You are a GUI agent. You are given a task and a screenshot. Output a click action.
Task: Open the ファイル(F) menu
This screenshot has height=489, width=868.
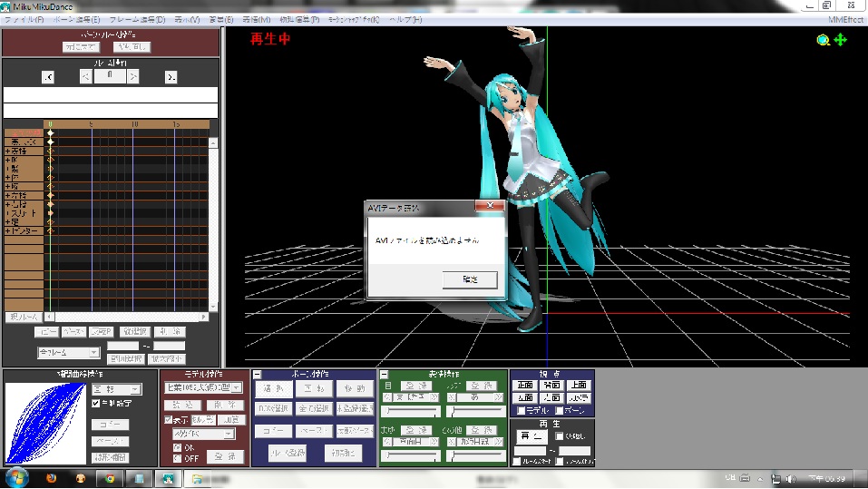coord(24,19)
